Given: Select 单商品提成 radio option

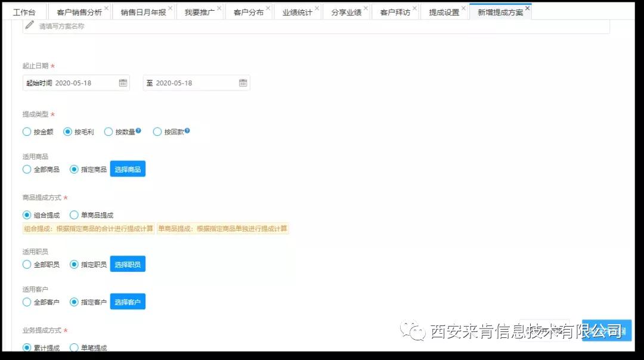Looking at the screenshot, I should [x=74, y=215].
